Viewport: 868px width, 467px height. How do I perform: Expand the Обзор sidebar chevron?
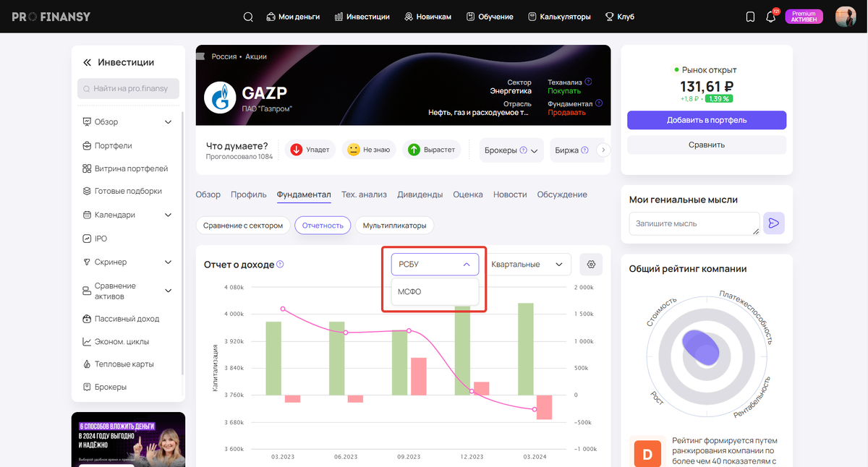(x=169, y=122)
